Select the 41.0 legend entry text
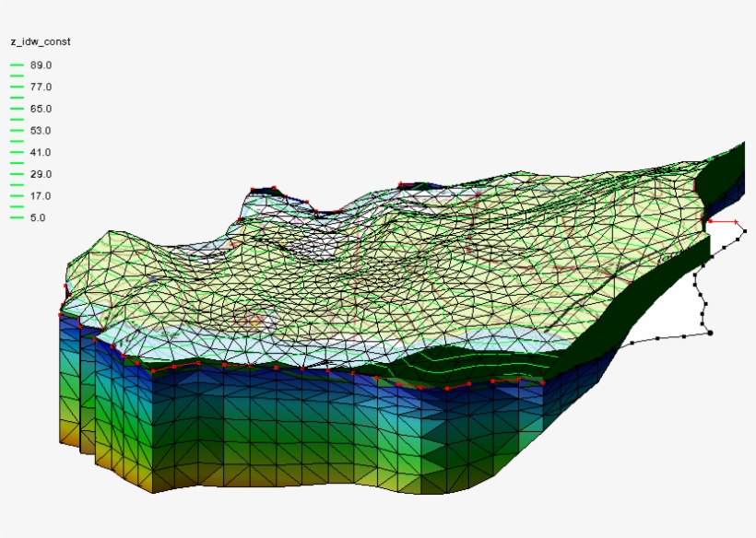Image resolution: width=756 pixels, height=538 pixels. click(x=41, y=152)
